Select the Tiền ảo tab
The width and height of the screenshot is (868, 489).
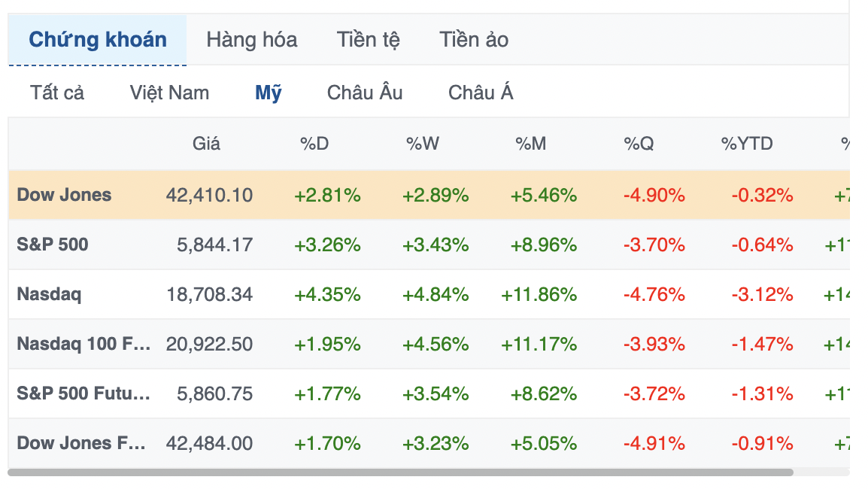coord(474,40)
